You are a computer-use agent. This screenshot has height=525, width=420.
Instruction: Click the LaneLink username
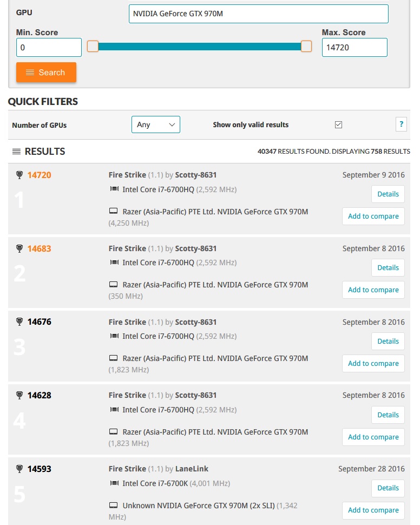(x=192, y=469)
